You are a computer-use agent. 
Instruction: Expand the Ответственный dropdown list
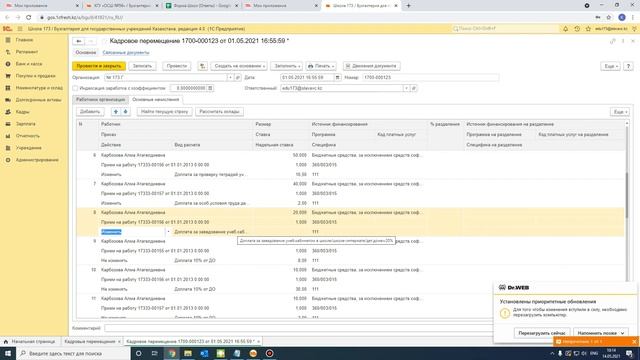pyautogui.click(x=406, y=88)
